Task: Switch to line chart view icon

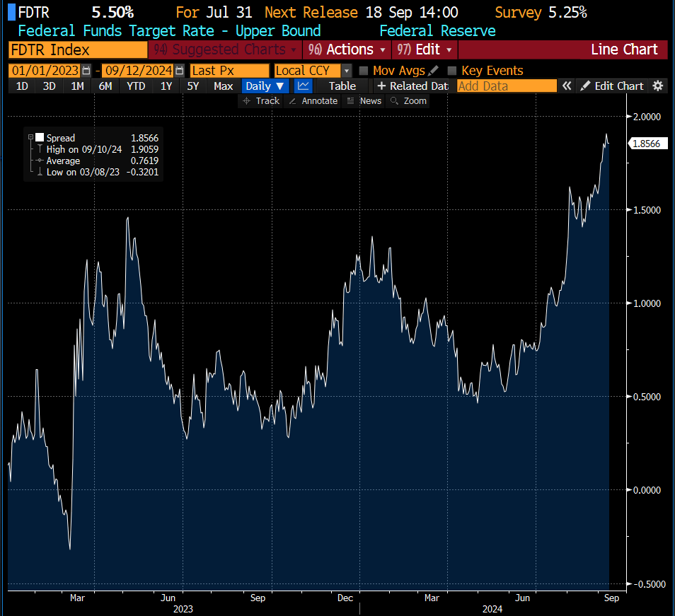Action: [x=304, y=86]
